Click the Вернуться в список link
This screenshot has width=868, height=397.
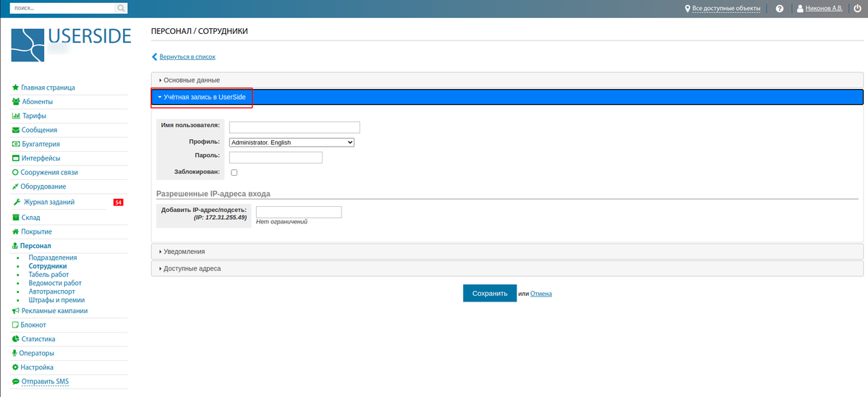click(187, 56)
